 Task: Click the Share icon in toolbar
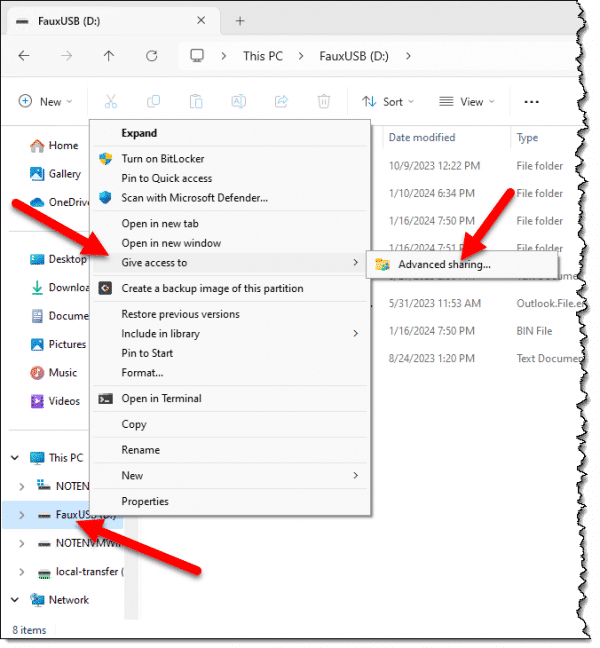(x=281, y=101)
